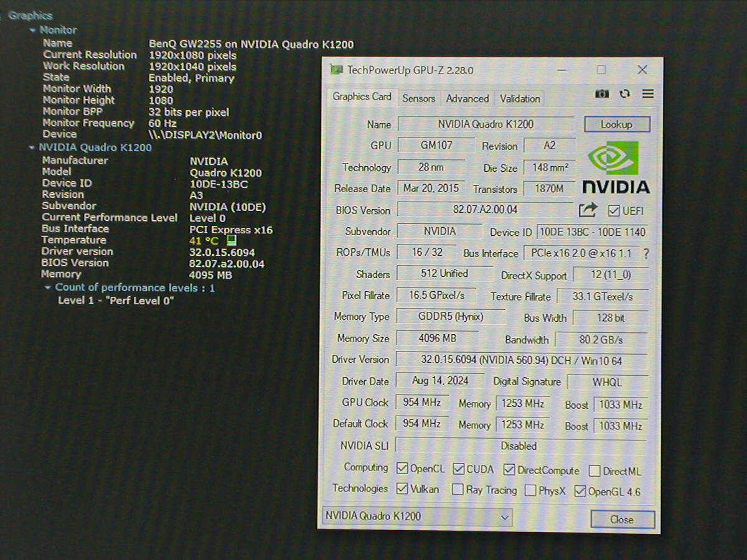Select the Device ID row 10DE-13BC

(x=145, y=184)
